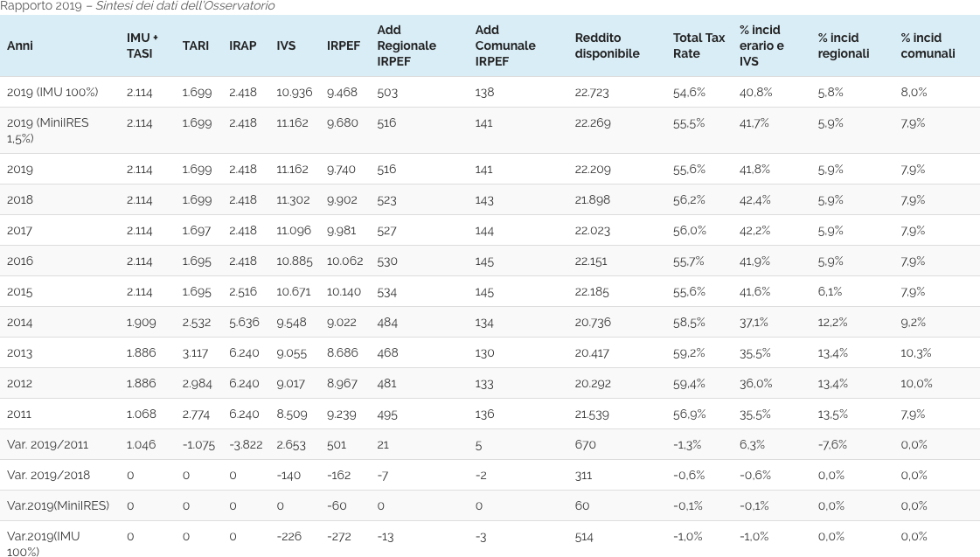This screenshot has width=980, height=557.
Task: Click the 2019 (IMU 100%) row label
Action: coord(52,92)
